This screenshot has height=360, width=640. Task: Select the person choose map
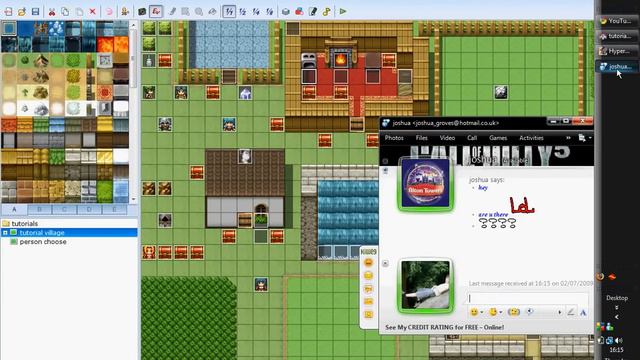click(43, 242)
